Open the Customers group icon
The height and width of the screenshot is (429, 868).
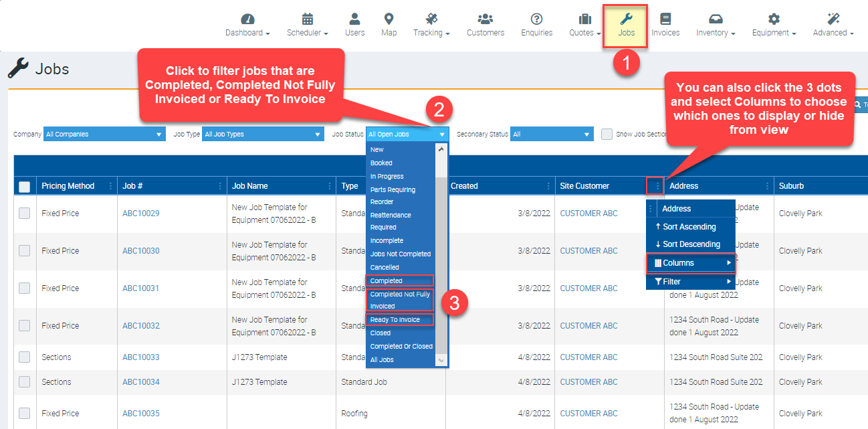point(485,19)
